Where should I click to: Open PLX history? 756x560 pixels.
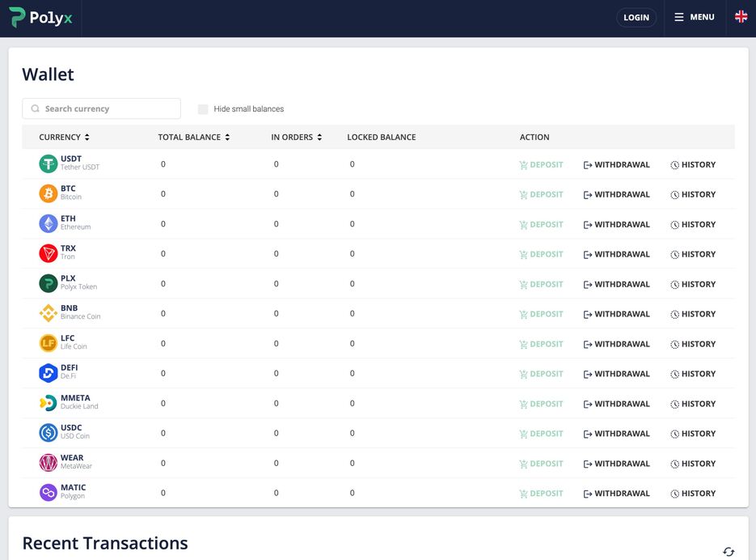coord(693,284)
